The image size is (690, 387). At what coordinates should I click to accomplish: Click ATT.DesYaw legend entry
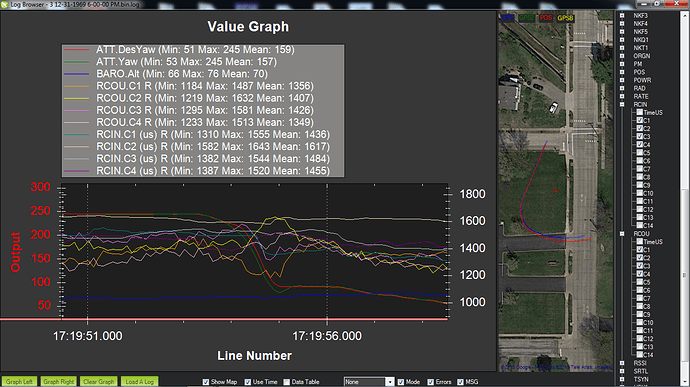pos(179,50)
